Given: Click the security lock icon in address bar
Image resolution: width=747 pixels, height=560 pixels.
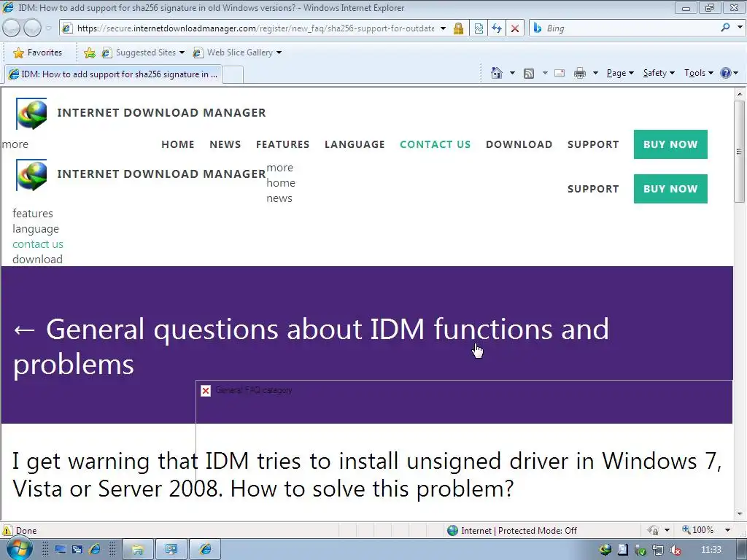Looking at the screenshot, I should tap(458, 28).
